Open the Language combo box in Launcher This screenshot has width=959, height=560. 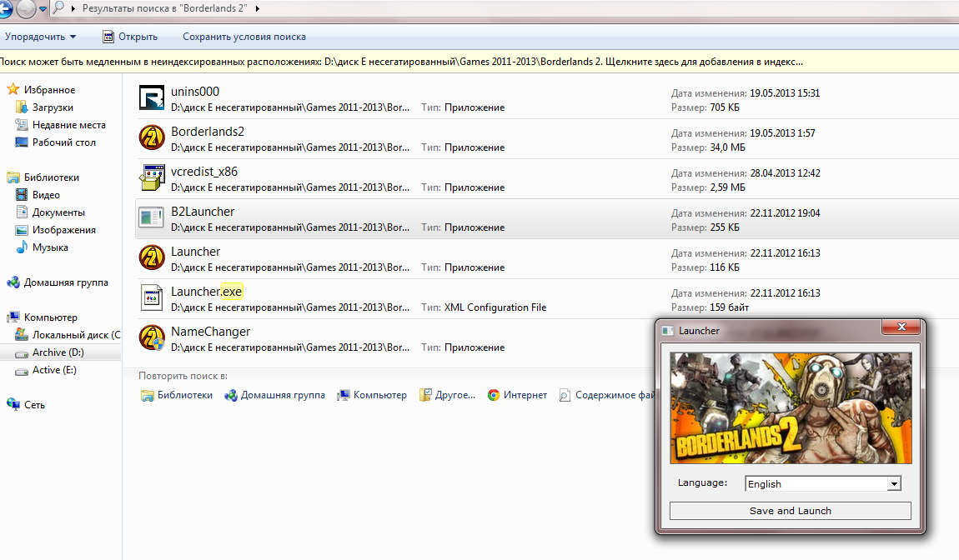pyautogui.click(x=822, y=483)
